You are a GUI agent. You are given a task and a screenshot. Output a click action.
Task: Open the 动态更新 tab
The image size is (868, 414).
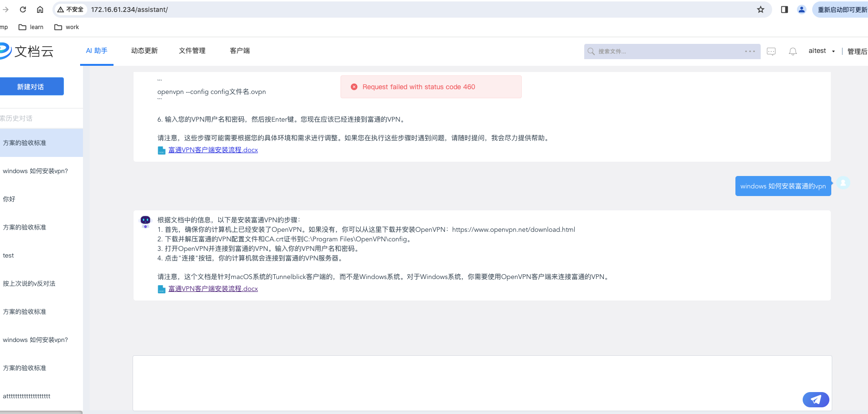tap(145, 51)
